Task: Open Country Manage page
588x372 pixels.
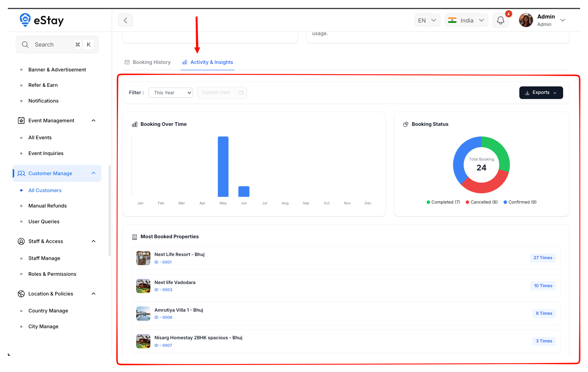Action: (48, 311)
